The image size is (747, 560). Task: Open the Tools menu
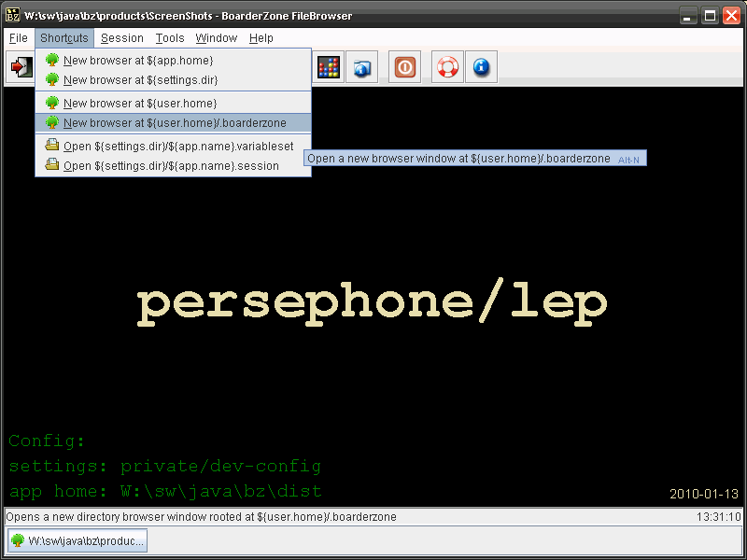tap(170, 38)
